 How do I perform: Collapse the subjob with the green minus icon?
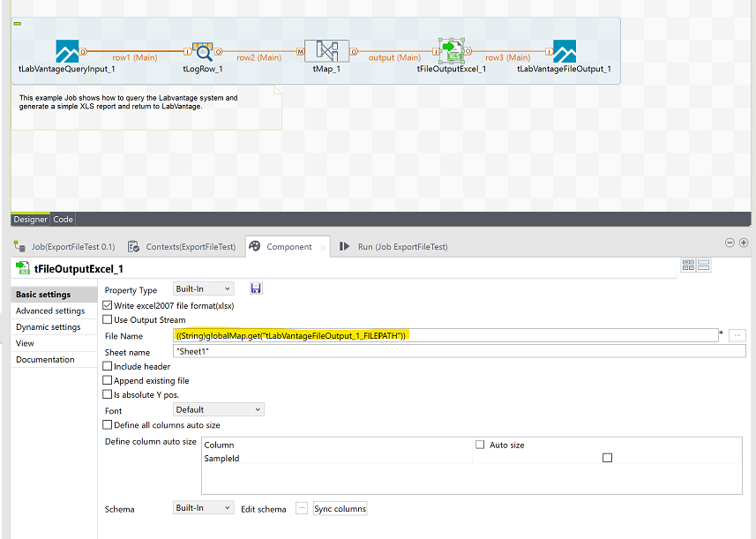[x=18, y=23]
